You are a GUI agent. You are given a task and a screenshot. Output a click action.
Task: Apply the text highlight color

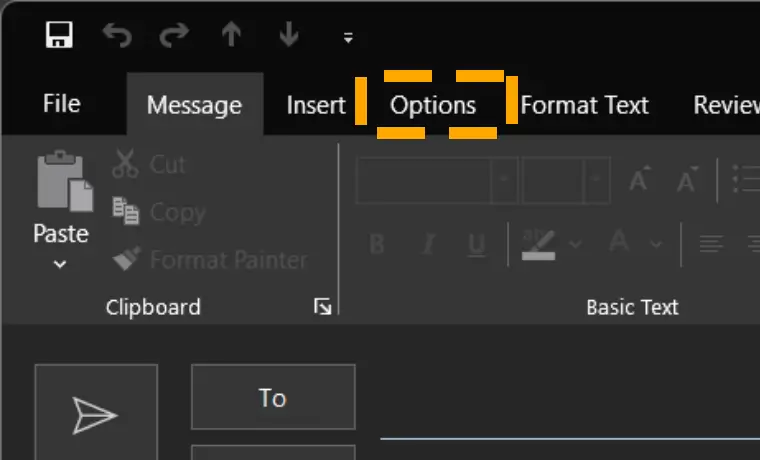coord(538,244)
